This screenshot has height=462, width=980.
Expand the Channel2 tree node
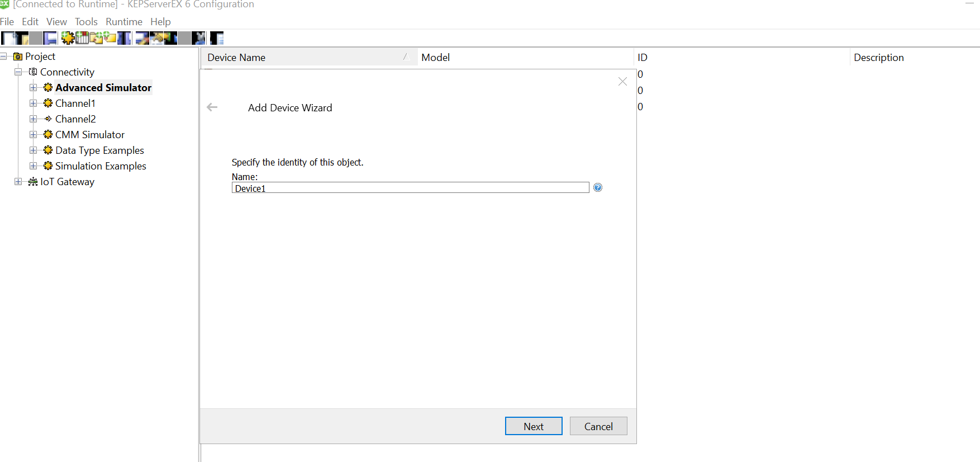tap(34, 119)
